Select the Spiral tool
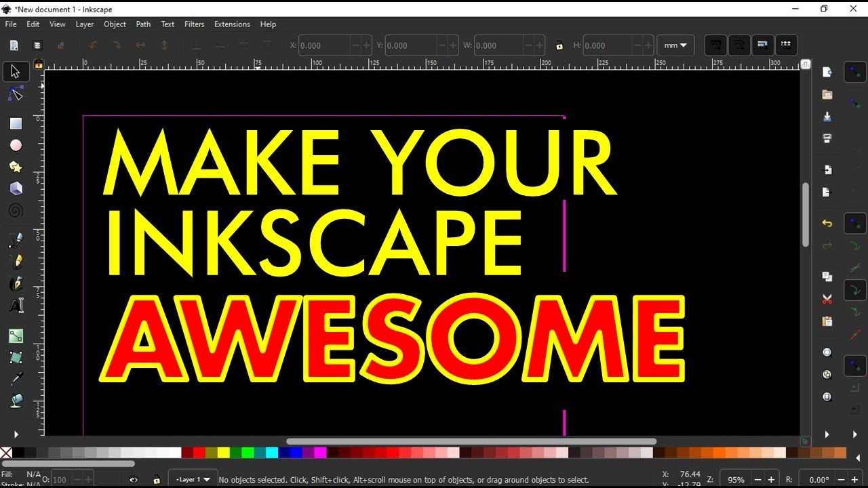 [x=16, y=211]
